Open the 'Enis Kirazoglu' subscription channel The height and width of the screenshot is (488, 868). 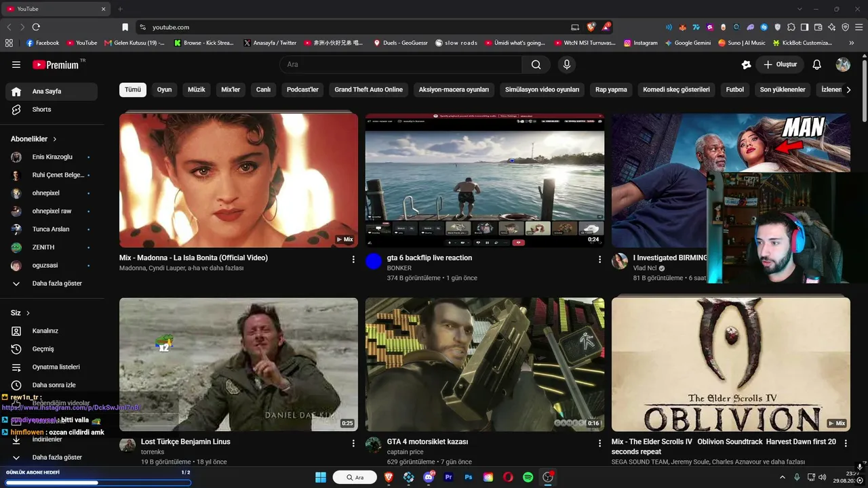click(52, 157)
